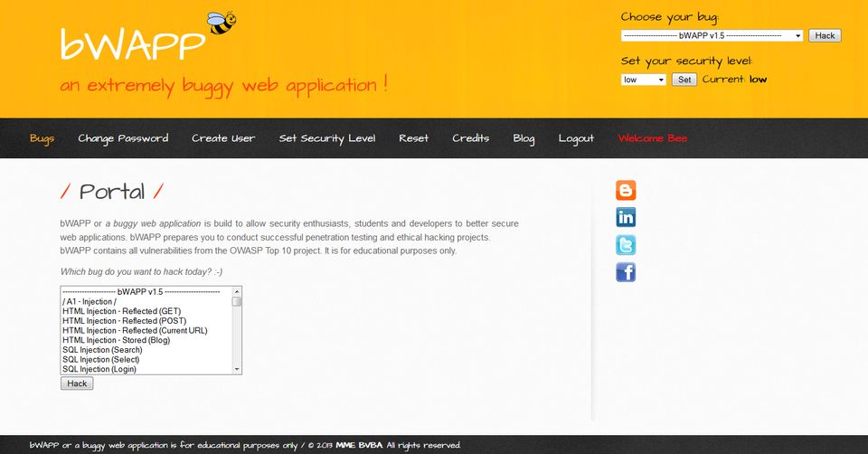
Task: Open the Create User menu item
Action: [223, 138]
